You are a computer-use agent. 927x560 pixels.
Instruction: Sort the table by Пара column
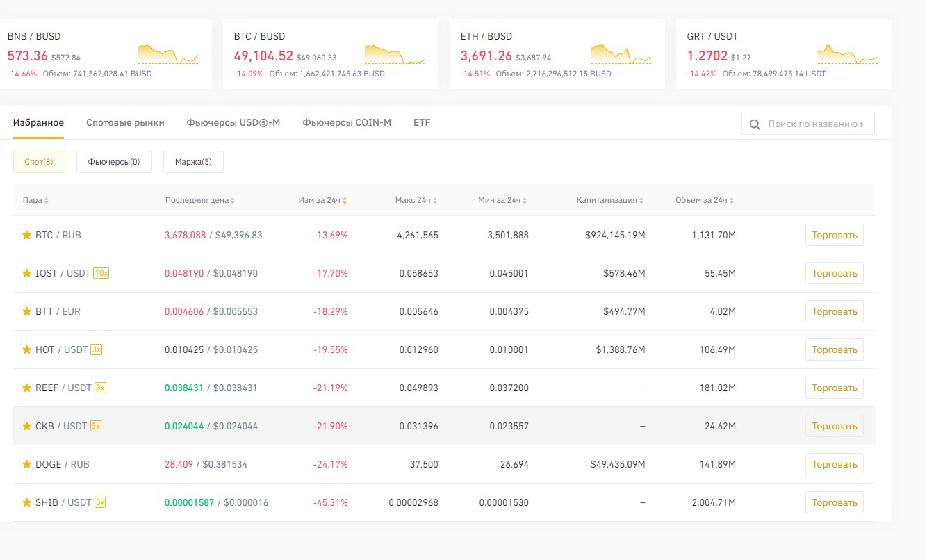(x=35, y=200)
